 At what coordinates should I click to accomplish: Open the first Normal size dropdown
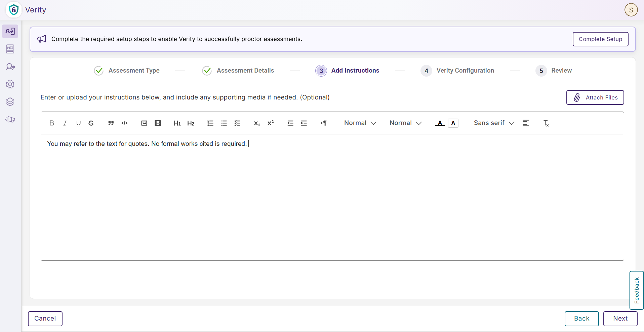pyautogui.click(x=360, y=123)
